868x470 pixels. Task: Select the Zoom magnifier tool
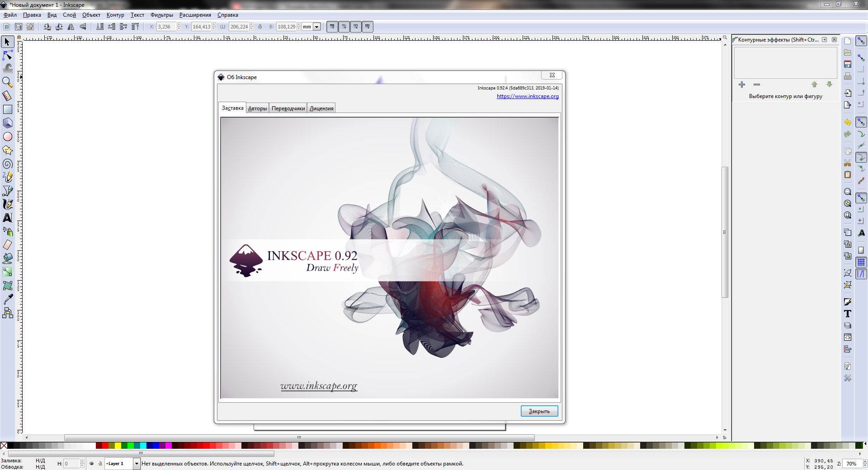[7, 82]
